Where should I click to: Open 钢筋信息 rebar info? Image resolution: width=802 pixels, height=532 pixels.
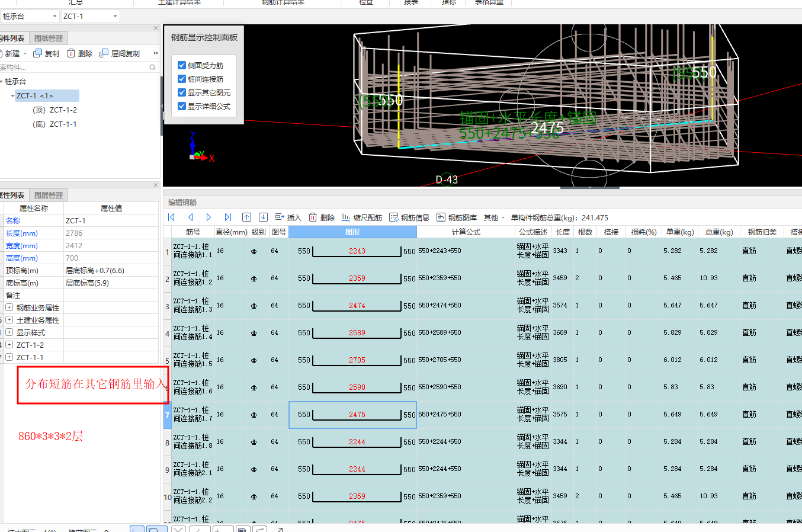click(409, 217)
